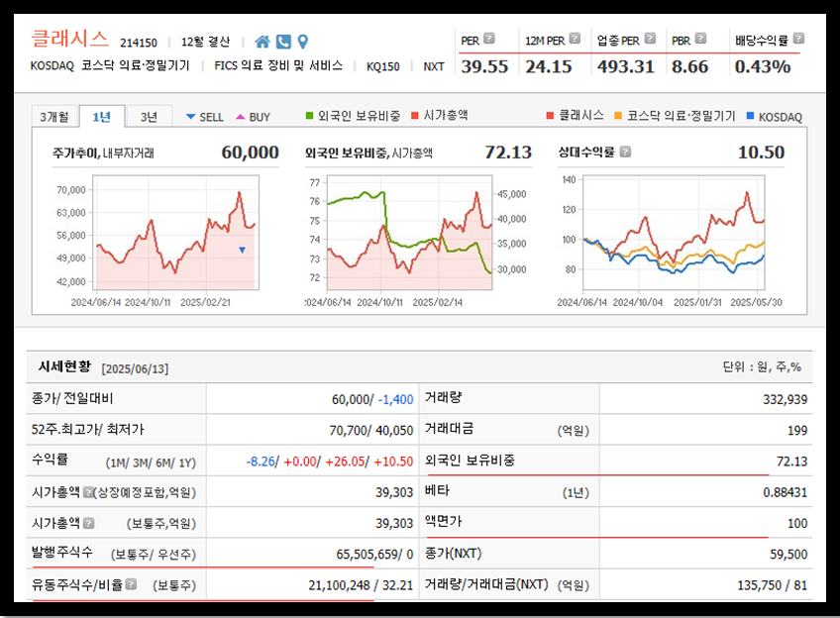This screenshot has height=618, width=840.
Task: Click blue KOSDAQ legend swatch
Action: (750, 116)
